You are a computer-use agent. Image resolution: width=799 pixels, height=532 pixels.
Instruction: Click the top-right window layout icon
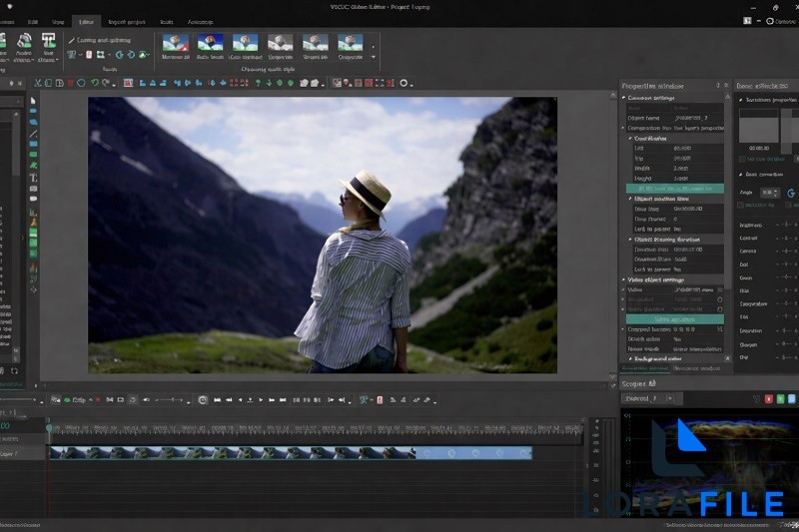click(747, 21)
